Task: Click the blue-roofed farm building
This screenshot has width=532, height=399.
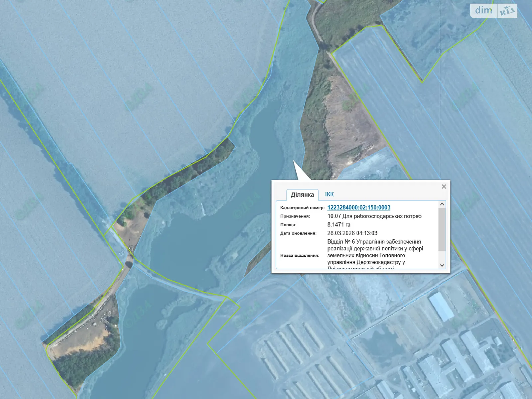Action: click(441, 306)
